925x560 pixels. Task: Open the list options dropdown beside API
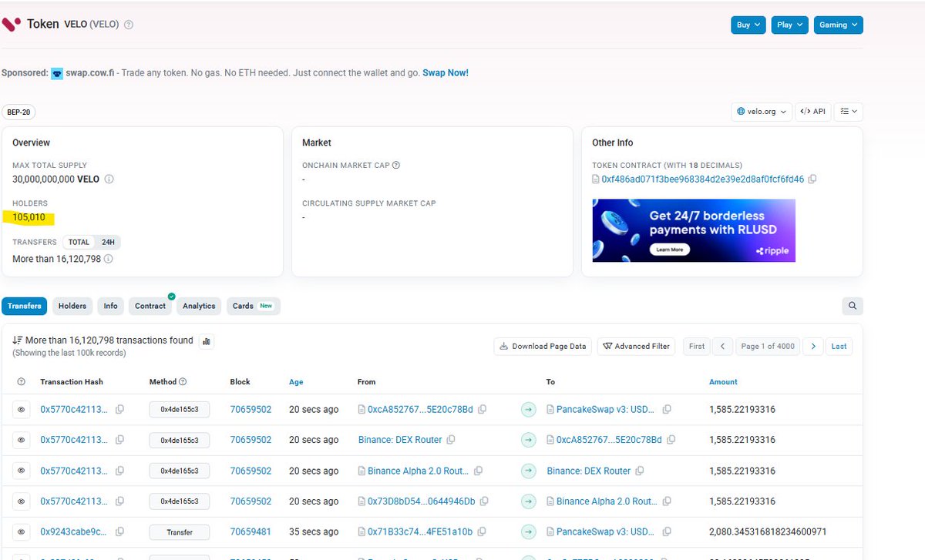point(849,112)
